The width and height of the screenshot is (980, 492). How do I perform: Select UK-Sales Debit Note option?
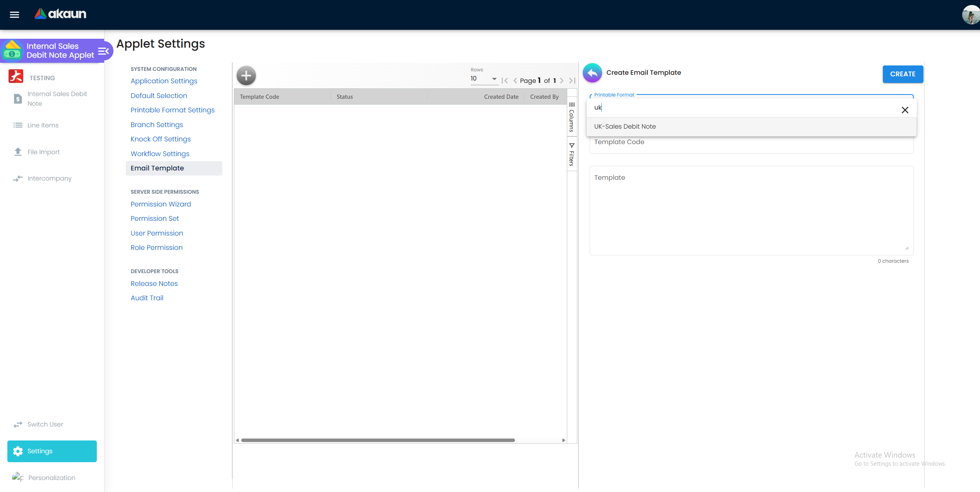pyautogui.click(x=751, y=126)
